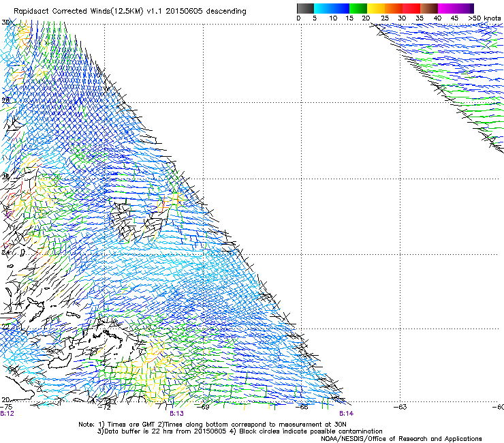The image size is (504, 443).
Task: Click the '10' legend scale label
Action: click(x=333, y=18)
